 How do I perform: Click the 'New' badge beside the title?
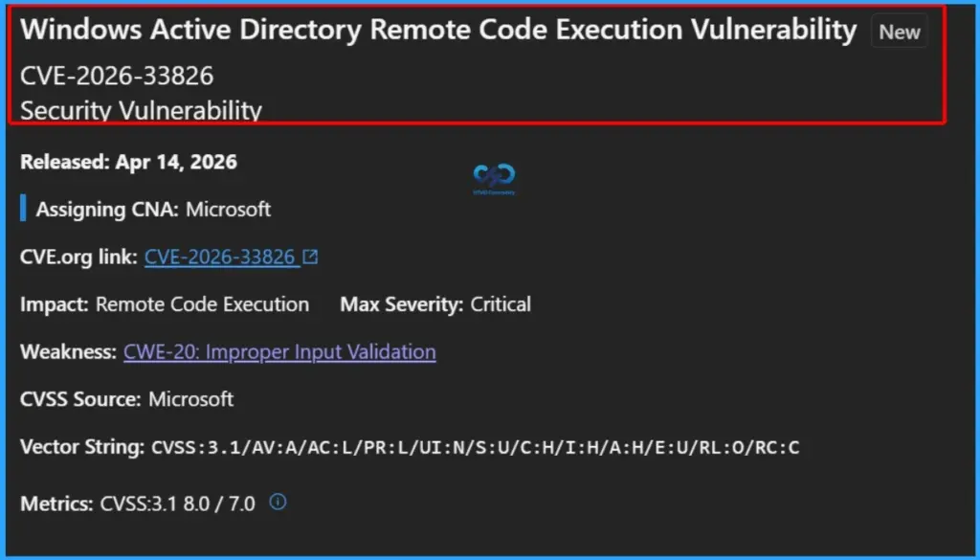[x=899, y=32]
